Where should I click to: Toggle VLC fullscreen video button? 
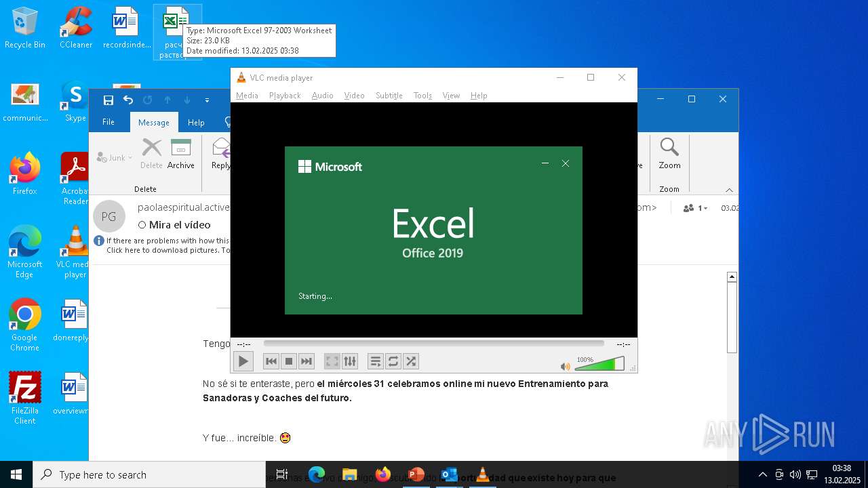(332, 361)
